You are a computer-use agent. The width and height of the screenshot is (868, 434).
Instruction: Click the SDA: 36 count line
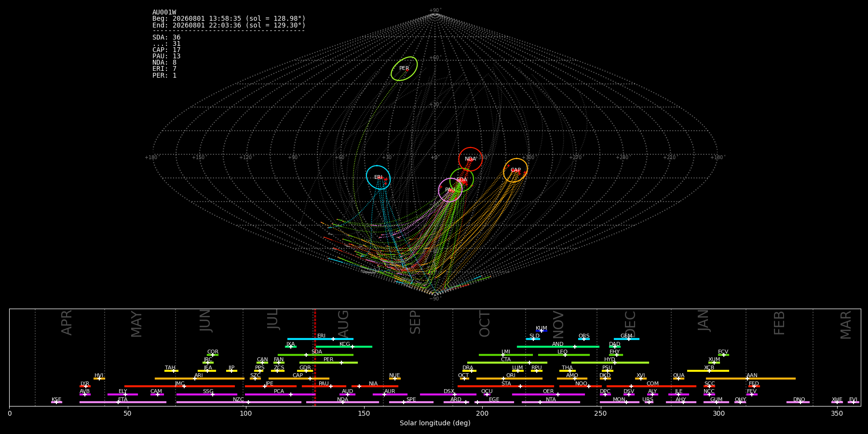click(x=166, y=37)
